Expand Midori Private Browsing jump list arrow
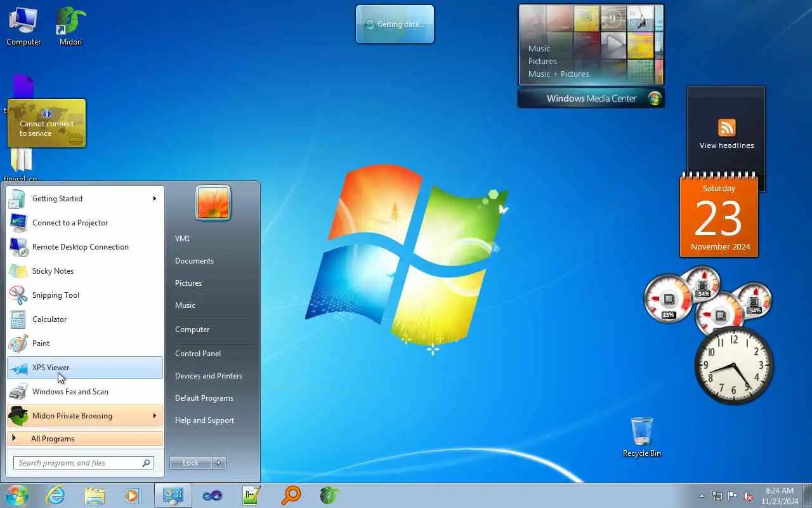812x508 pixels. tap(155, 416)
